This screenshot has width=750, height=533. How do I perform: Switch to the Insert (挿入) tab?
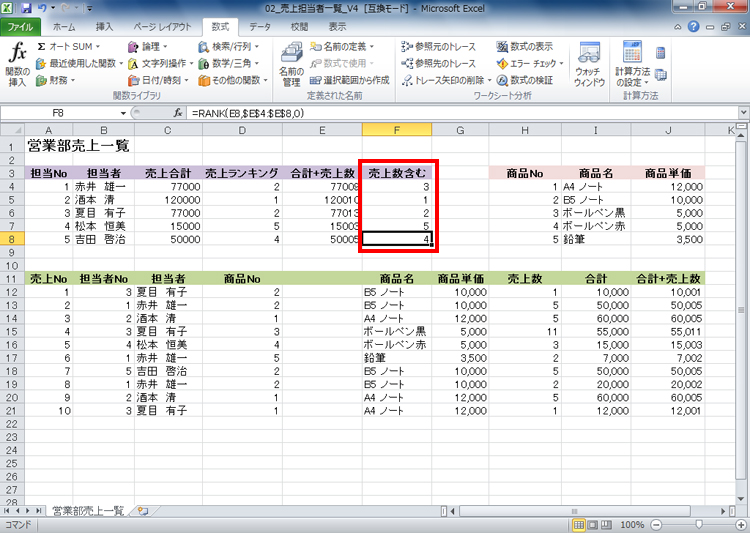point(104,27)
